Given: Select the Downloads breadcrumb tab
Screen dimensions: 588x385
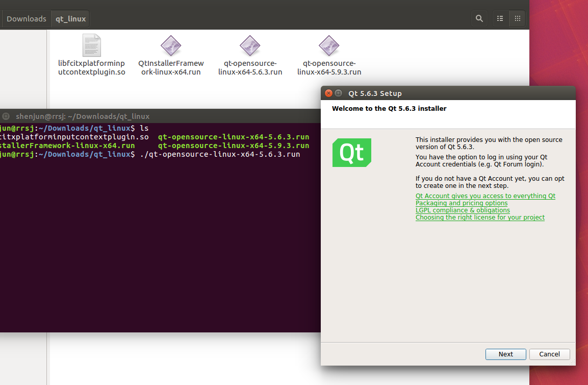Looking at the screenshot, I should [26, 18].
